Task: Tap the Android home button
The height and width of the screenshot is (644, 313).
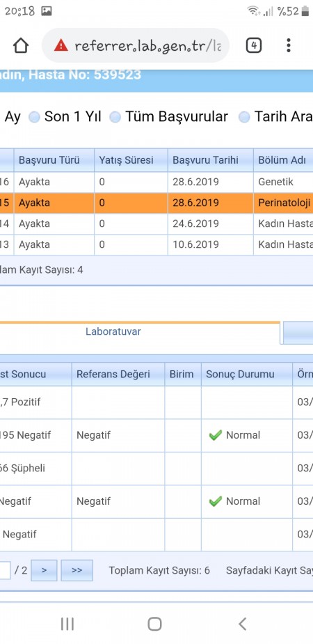Action: 154,624
